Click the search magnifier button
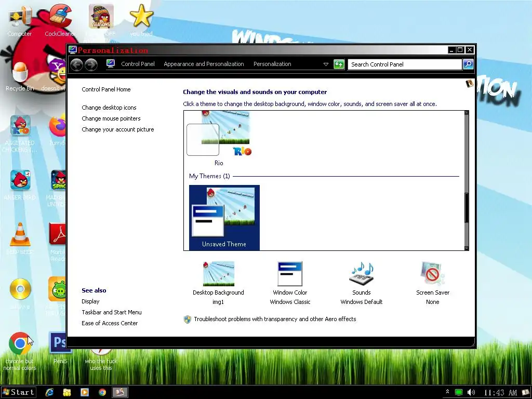 point(468,64)
